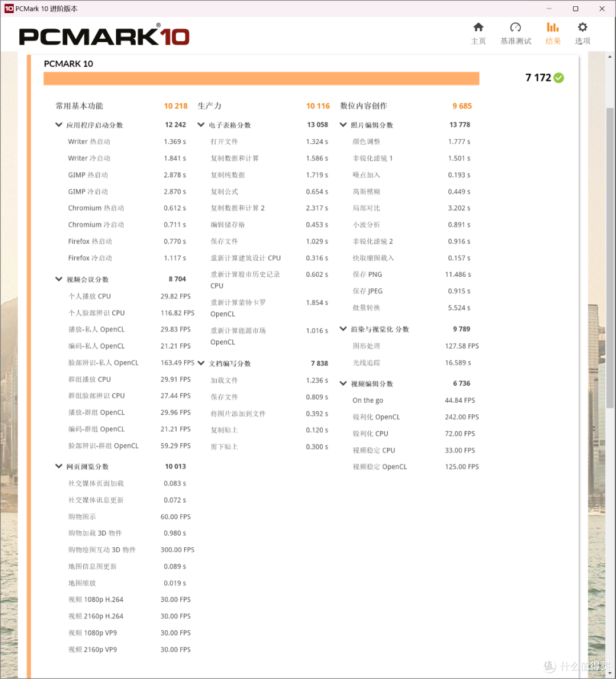Image resolution: width=616 pixels, height=679 pixels.
Task: Click the 9 685 content creation score
Action: click(462, 106)
